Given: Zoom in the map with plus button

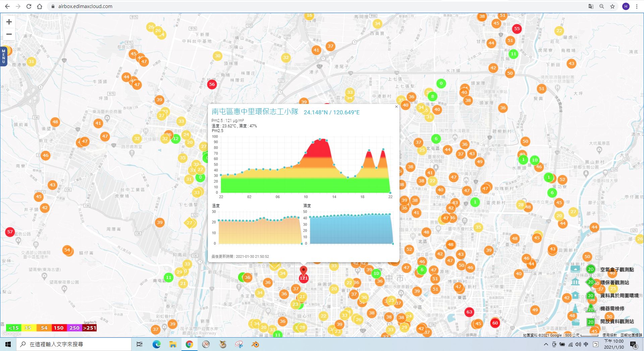Looking at the screenshot, I should (9, 22).
